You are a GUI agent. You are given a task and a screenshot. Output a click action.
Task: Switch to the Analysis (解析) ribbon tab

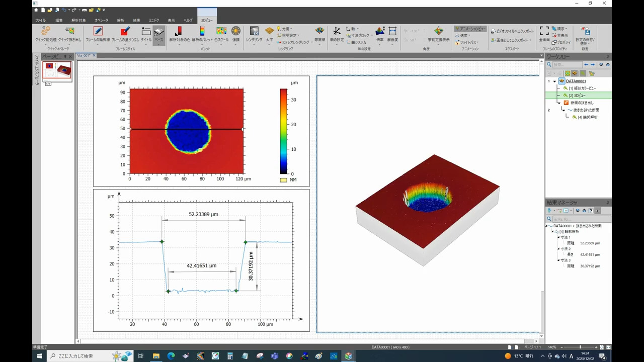click(120, 20)
